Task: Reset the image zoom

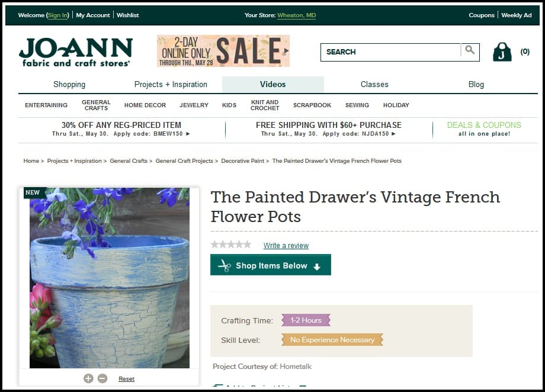Action: 127,379
